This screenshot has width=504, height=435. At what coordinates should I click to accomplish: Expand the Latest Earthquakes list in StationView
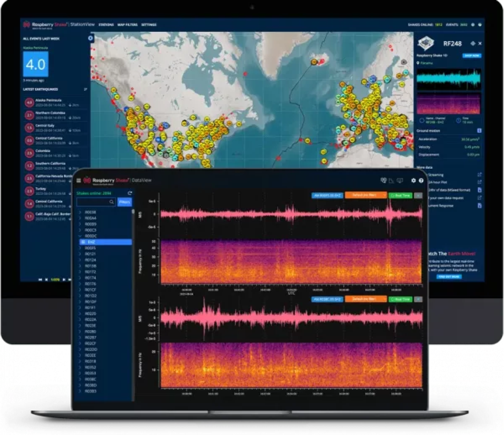pos(85,89)
